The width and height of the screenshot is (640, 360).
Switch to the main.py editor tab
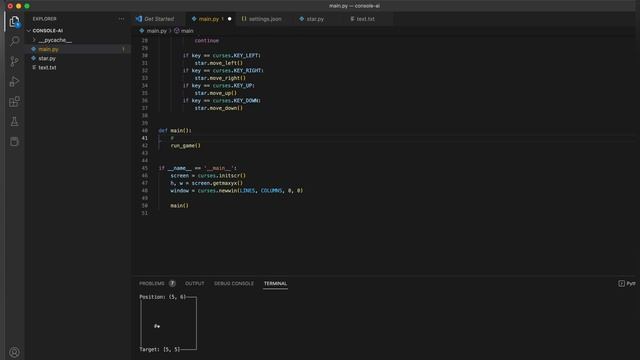coord(209,19)
